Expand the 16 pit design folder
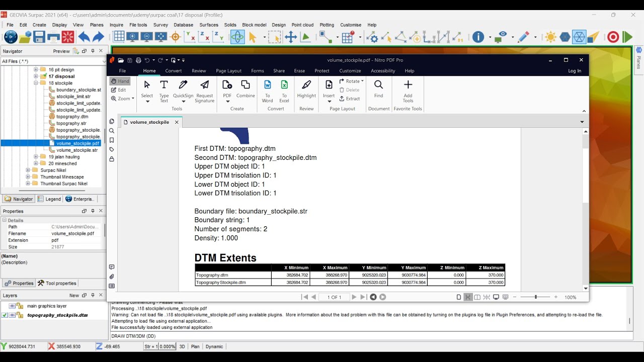The width and height of the screenshot is (644, 362). tap(36, 70)
